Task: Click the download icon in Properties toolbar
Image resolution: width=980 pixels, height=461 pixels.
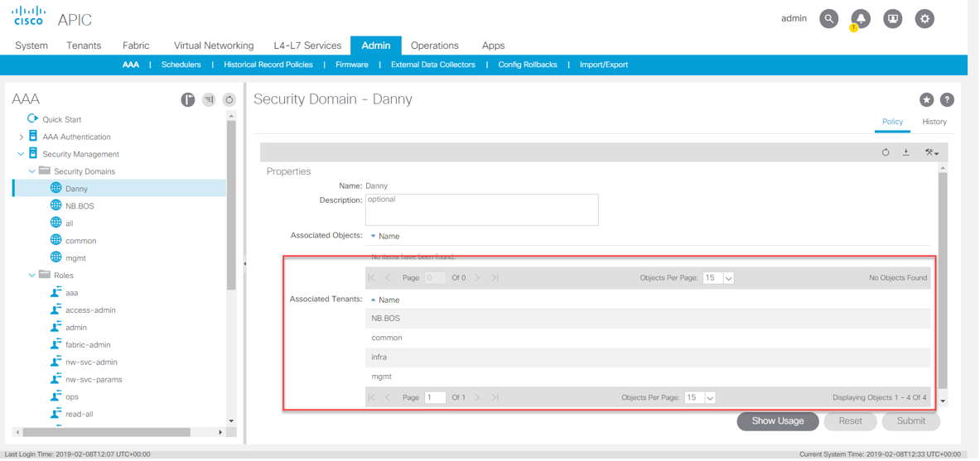Action: 905,152
